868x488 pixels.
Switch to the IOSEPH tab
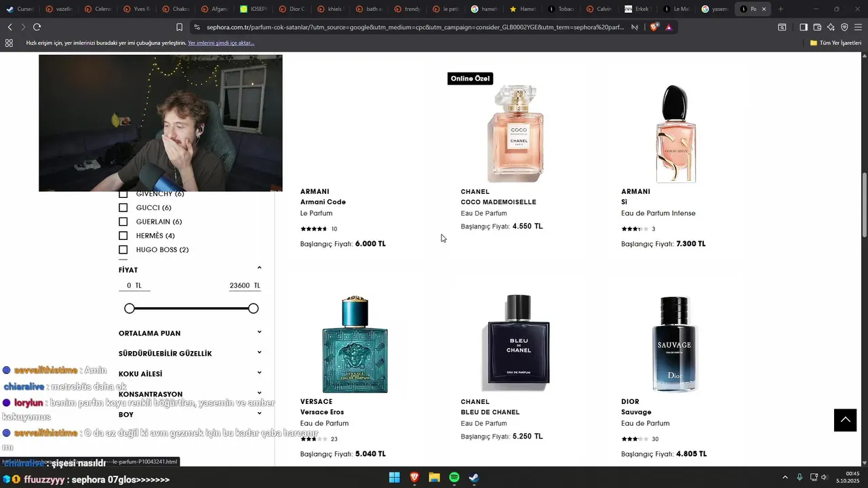click(x=254, y=9)
